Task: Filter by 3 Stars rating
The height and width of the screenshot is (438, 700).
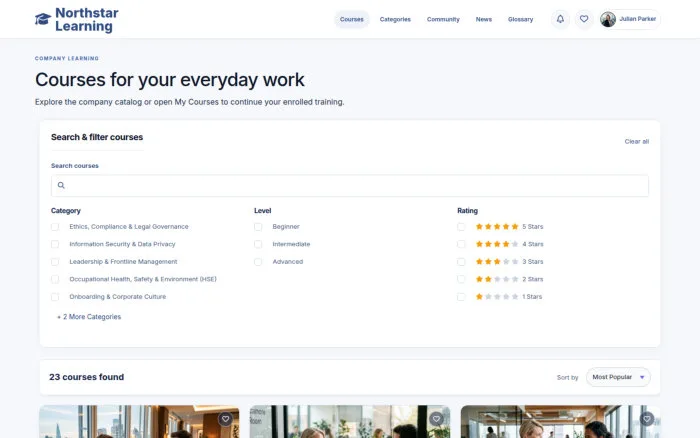Action: [x=461, y=262]
